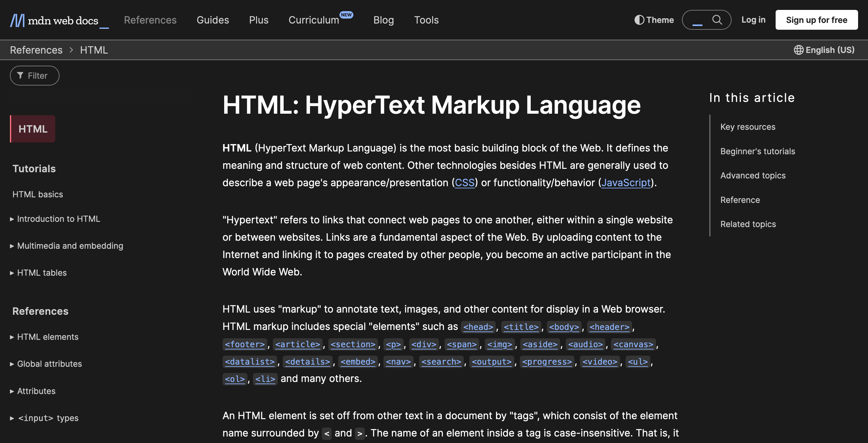This screenshot has width=868, height=443.
Task: Click the Filter funnel icon
Action: coord(20,75)
